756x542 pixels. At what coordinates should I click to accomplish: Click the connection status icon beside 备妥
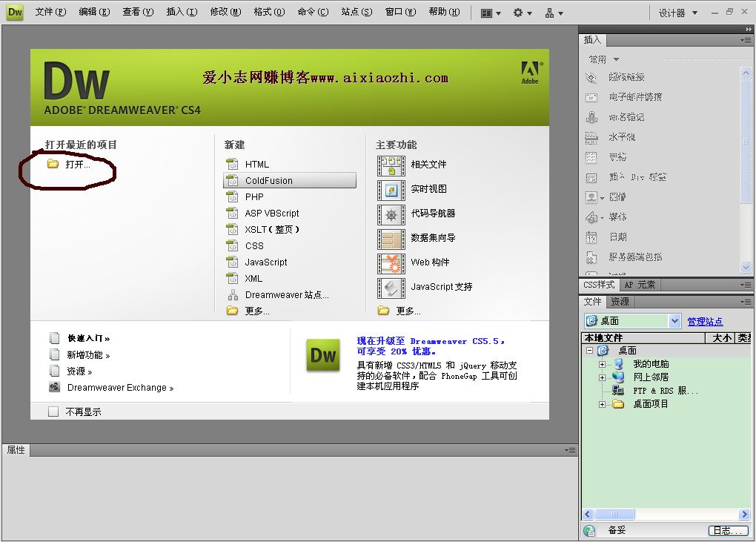coord(589,530)
